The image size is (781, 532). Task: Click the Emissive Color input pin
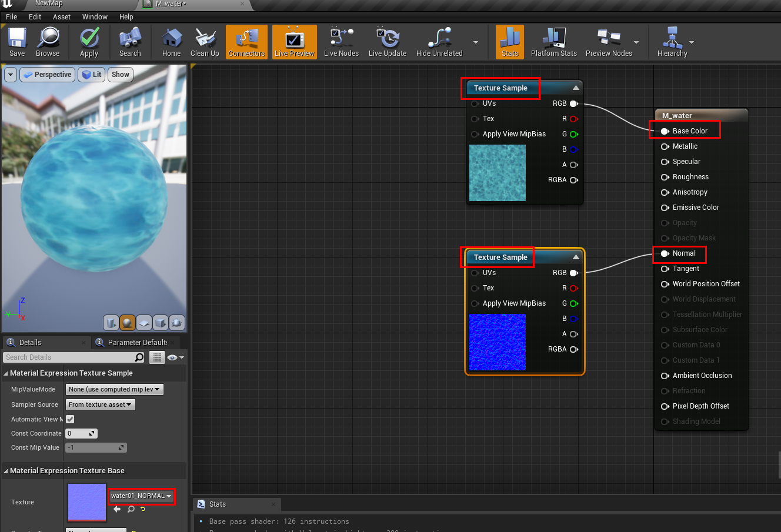pos(665,208)
